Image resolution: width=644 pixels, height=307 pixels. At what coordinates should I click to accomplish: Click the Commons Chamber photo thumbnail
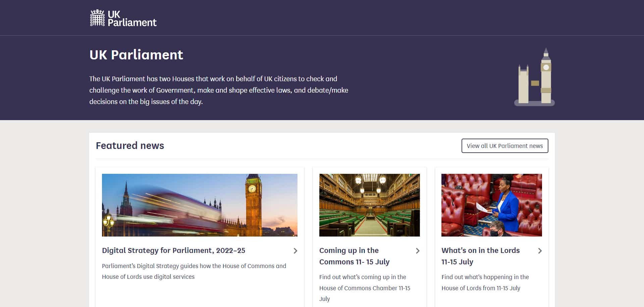[x=369, y=205]
